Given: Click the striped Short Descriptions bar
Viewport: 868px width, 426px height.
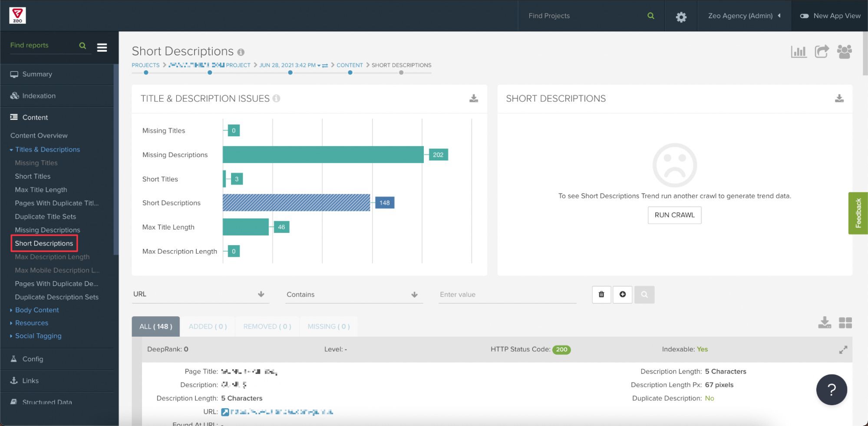Looking at the screenshot, I should coord(297,203).
